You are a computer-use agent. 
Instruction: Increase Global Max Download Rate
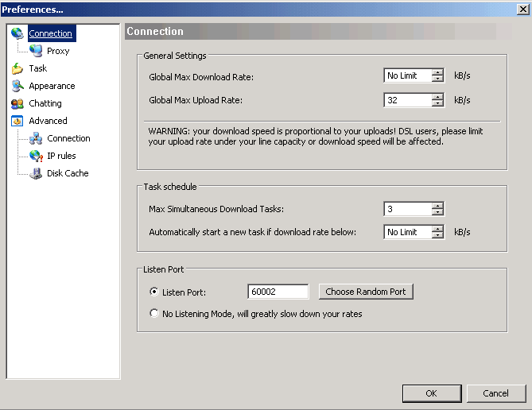(x=437, y=72)
